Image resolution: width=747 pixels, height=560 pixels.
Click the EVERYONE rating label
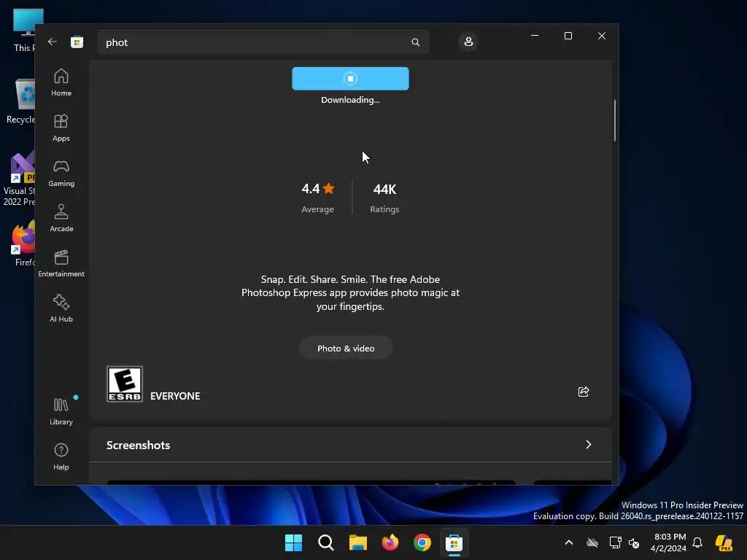pyautogui.click(x=175, y=396)
